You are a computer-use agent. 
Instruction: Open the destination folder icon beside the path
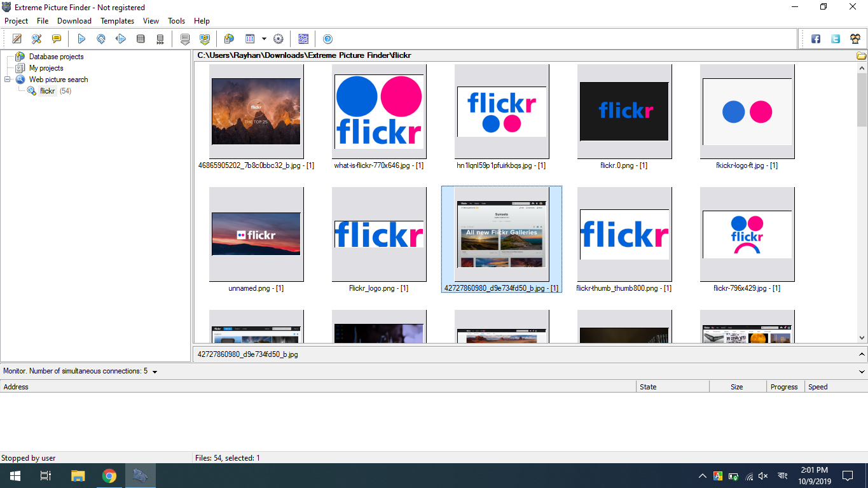pyautogui.click(x=861, y=55)
